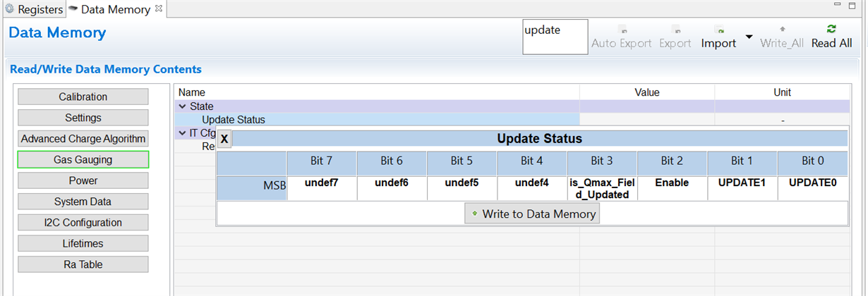The image size is (868, 296).
Task: Open the Import dropdown arrow
Action: pyautogui.click(x=749, y=37)
